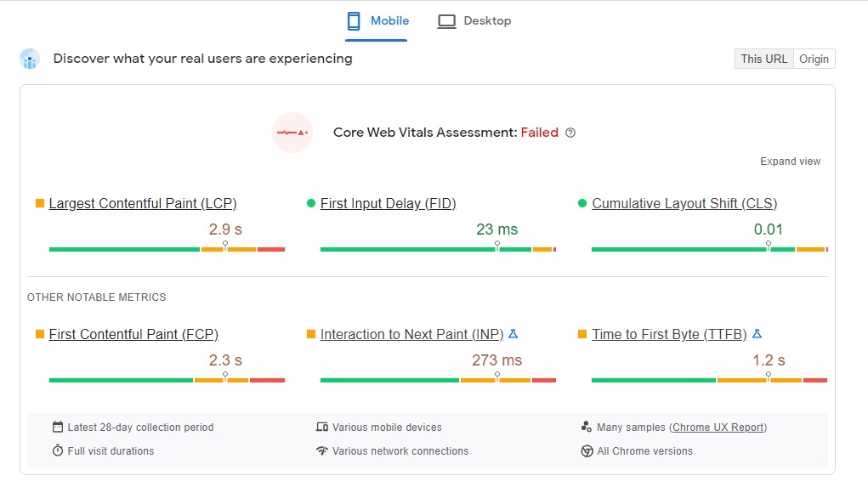Click the orange square marker beside LCP
Screen dimensions: 868x487
pyautogui.click(x=40, y=203)
